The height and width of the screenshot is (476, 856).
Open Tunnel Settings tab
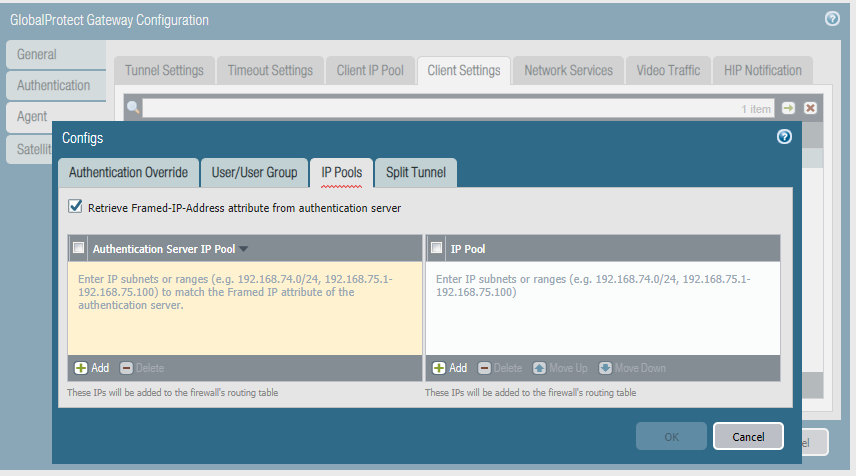[164, 70]
